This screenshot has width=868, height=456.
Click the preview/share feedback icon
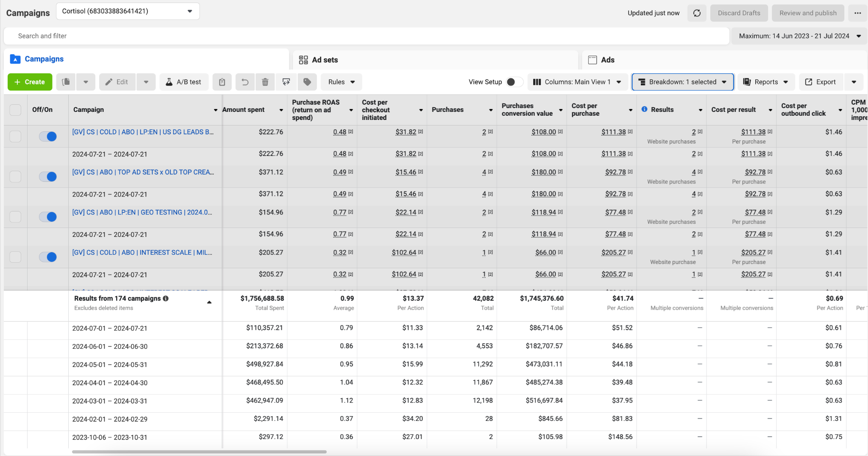[286, 82]
